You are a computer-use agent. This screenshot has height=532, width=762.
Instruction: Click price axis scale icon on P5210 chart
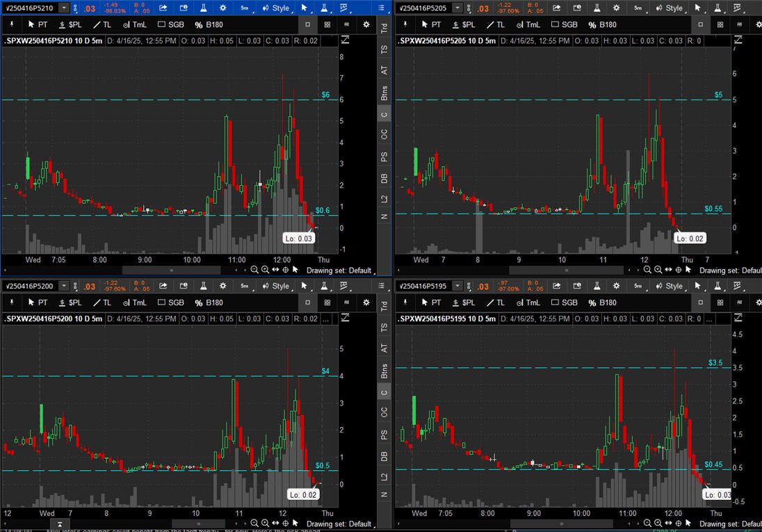(345, 40)
